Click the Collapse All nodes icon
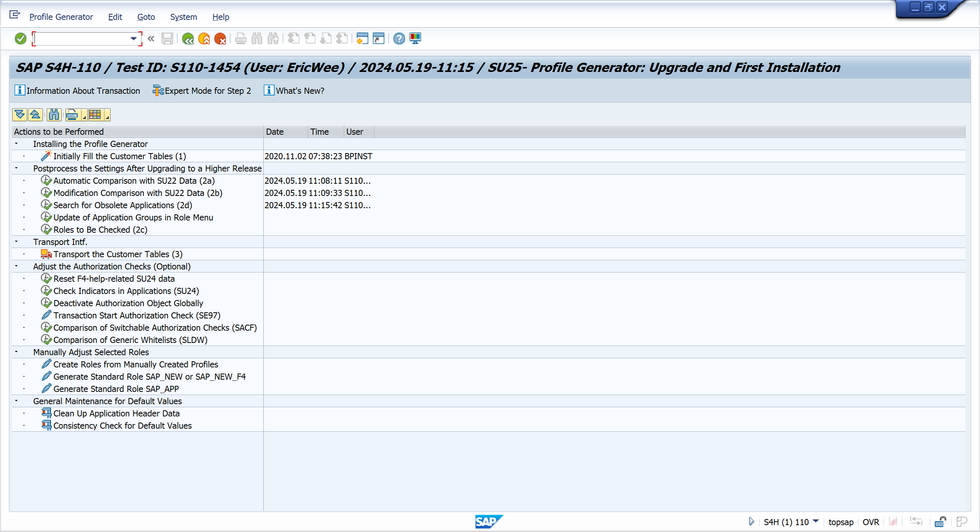This screenshot has width=980, height=532. 35,114
